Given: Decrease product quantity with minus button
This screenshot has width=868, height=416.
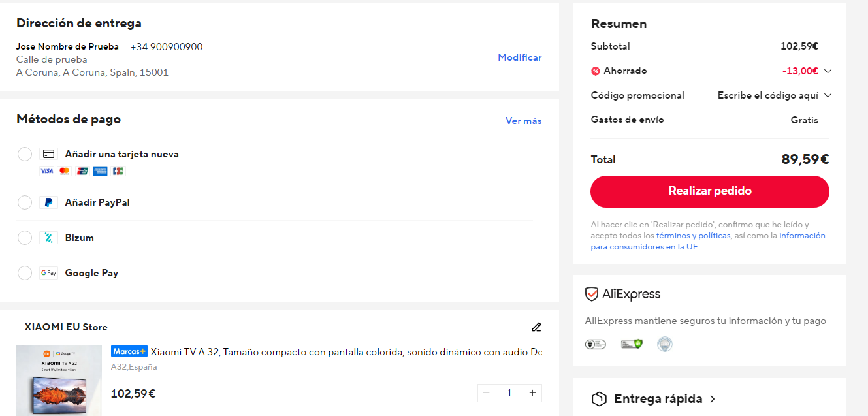Looking at the screenshot, I should tap(486, 393).
